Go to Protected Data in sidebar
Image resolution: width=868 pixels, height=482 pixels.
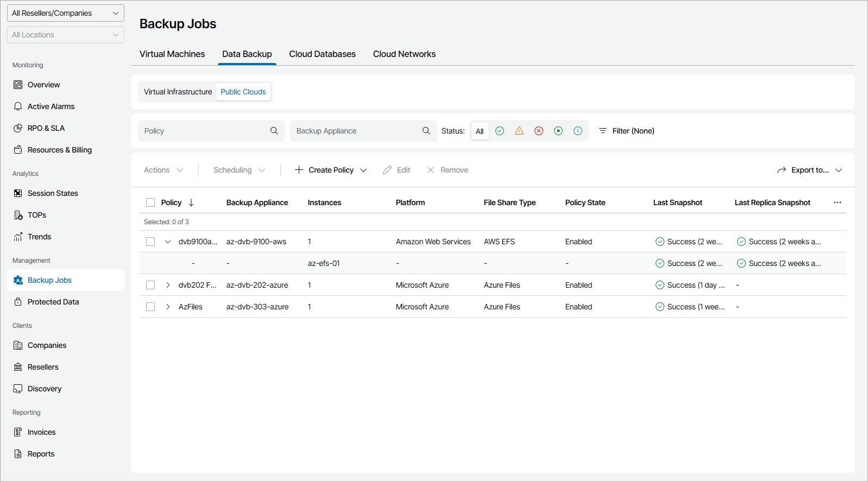click(x=53, y=302)
